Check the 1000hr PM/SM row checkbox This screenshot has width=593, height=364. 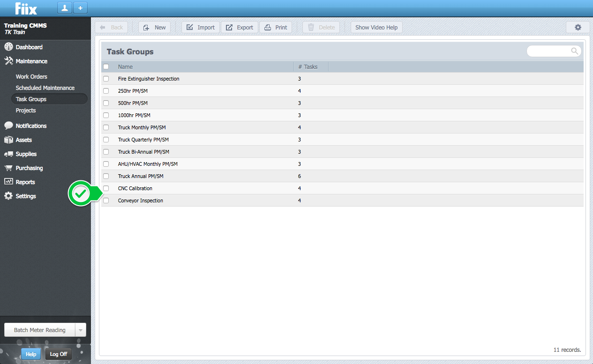106,115
